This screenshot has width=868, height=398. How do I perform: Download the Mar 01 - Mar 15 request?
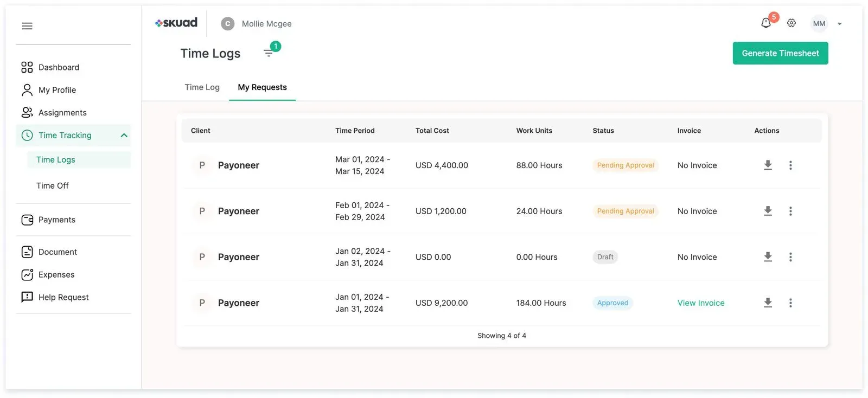(x=768, y=165)
